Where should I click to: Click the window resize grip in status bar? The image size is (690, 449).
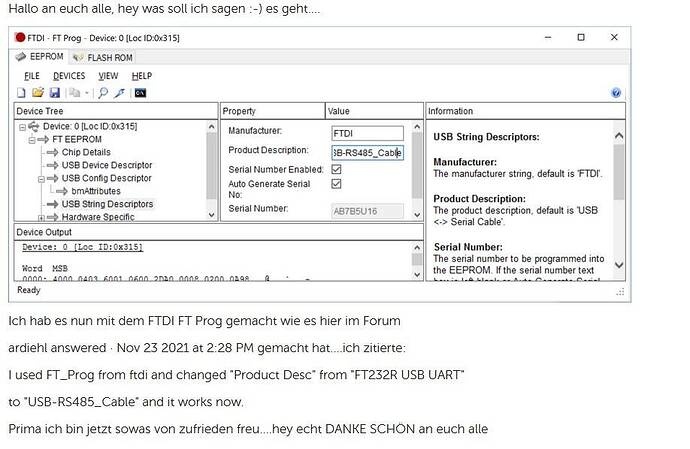tap(620, 292)
